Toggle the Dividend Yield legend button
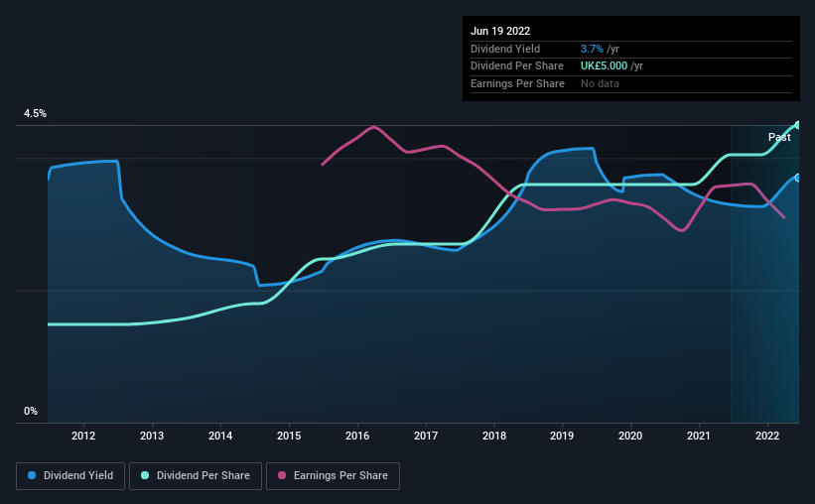 70,476
